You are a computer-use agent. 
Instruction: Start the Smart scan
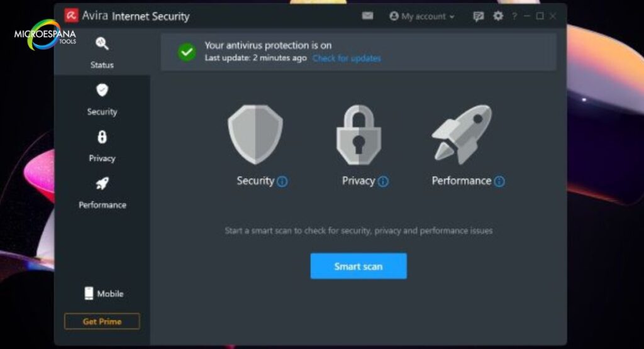(358, 266)
